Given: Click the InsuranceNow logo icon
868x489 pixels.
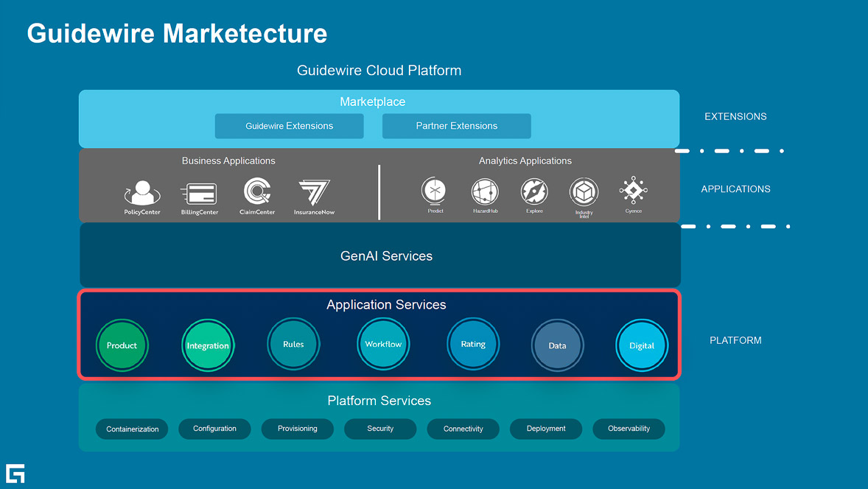Looking at the screenshot, I should (314, 193).
